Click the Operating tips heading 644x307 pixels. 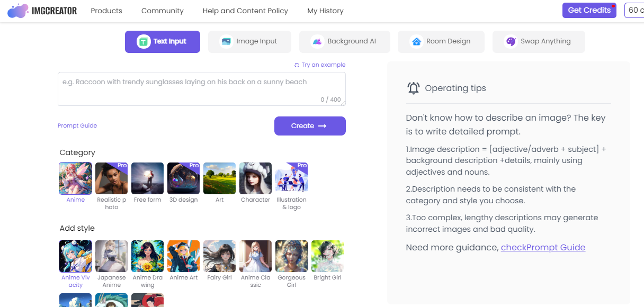coord(455,88)
